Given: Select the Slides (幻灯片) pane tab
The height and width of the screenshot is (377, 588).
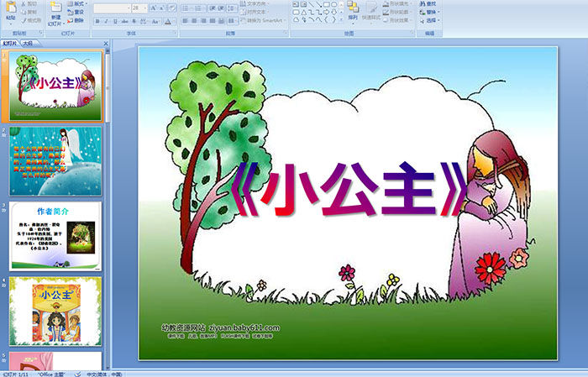Looking at the screenshot, I should click(9, 41).
